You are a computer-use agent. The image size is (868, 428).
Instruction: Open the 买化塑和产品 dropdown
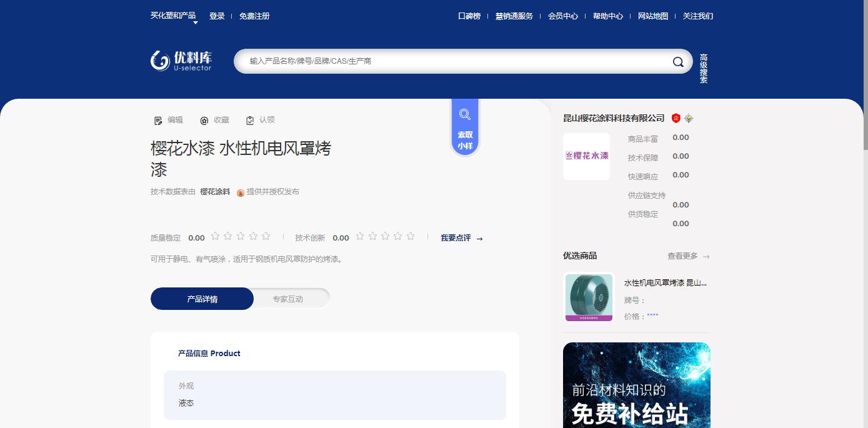[174, 16]
